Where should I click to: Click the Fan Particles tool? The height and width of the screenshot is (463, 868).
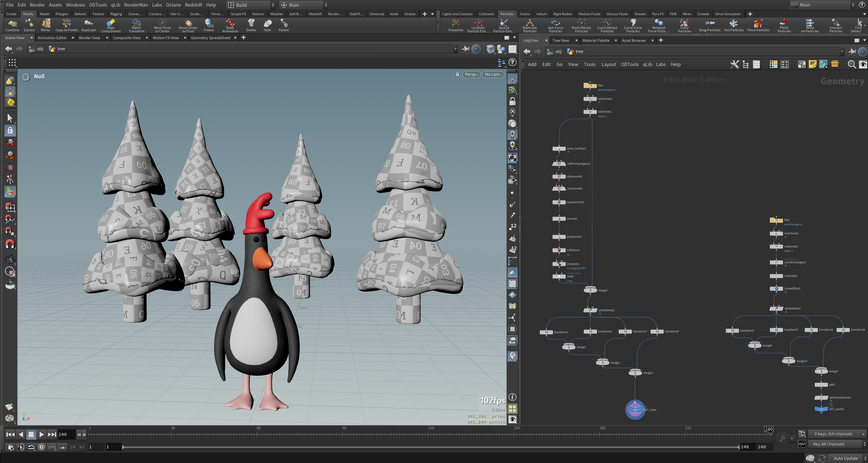pyautogui.click(x=734, y=25)
